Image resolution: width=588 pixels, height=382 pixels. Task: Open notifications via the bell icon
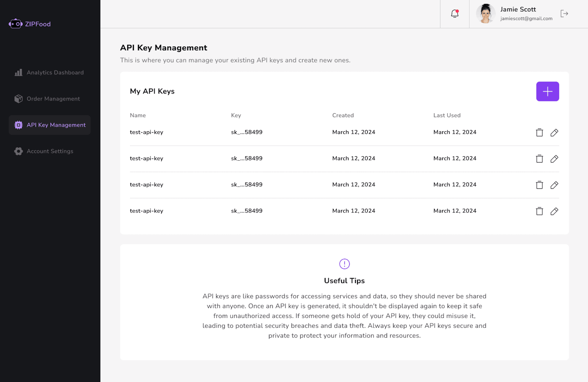pyautogui.click(x=454, y=14)
